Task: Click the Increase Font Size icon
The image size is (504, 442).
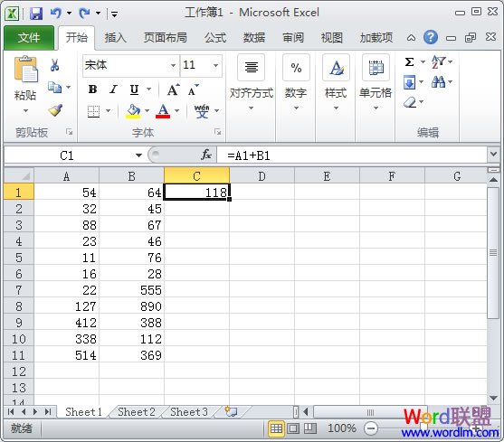Action: tap(173, 89)
